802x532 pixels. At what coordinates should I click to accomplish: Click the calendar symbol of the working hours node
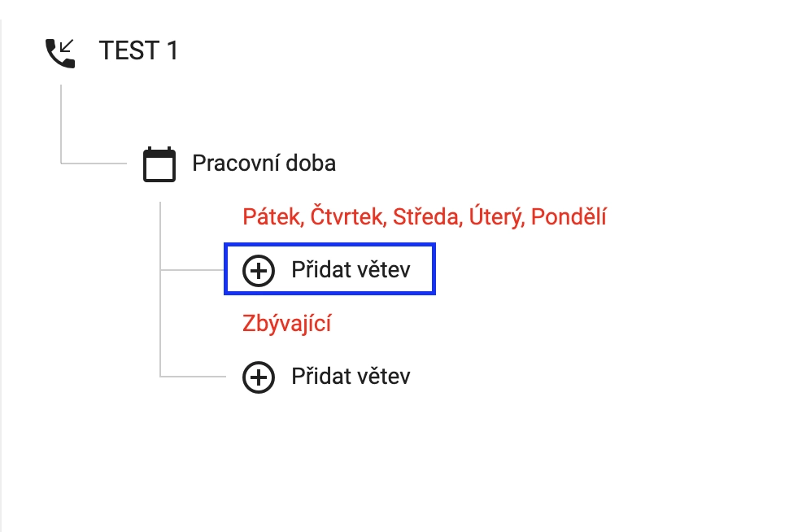[x=160, y=163]
